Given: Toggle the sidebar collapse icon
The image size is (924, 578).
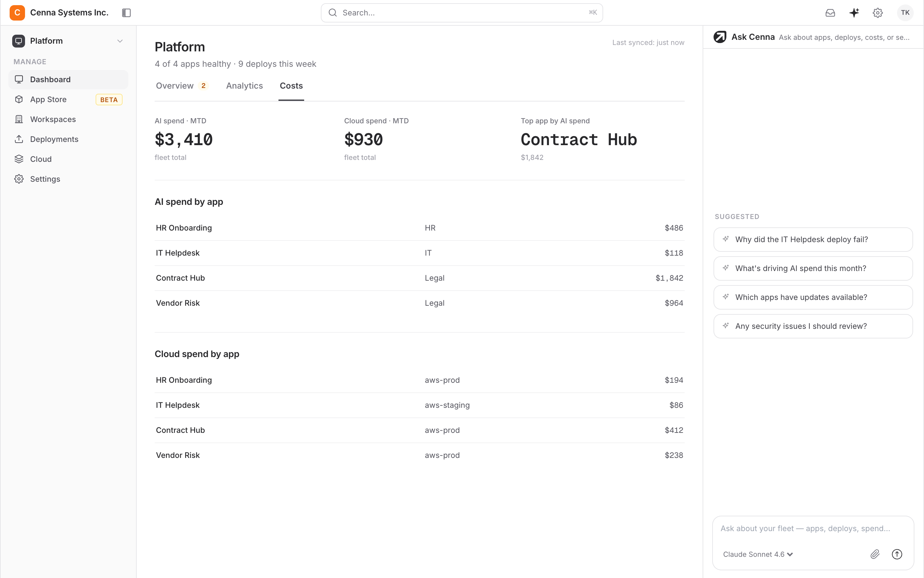Looking at the screenshot, I should pyautogui.click(x=126, y=13).
